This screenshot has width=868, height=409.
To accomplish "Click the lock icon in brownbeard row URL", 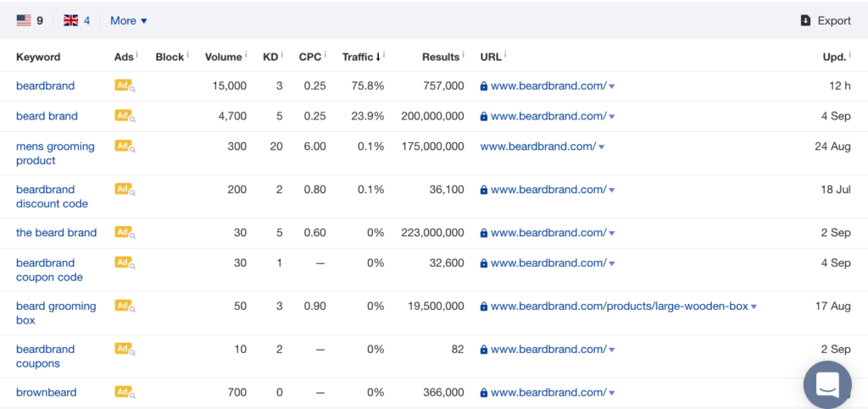I will [484, 392].
